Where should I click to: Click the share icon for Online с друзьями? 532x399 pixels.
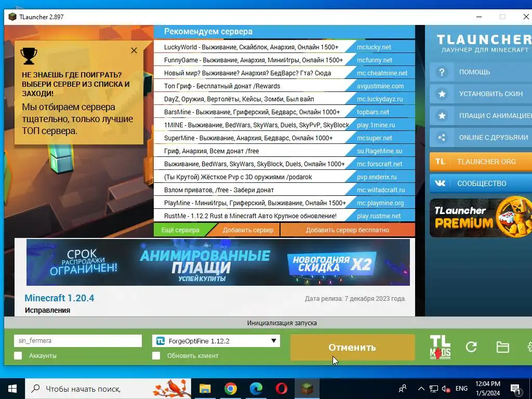[442, 137]
